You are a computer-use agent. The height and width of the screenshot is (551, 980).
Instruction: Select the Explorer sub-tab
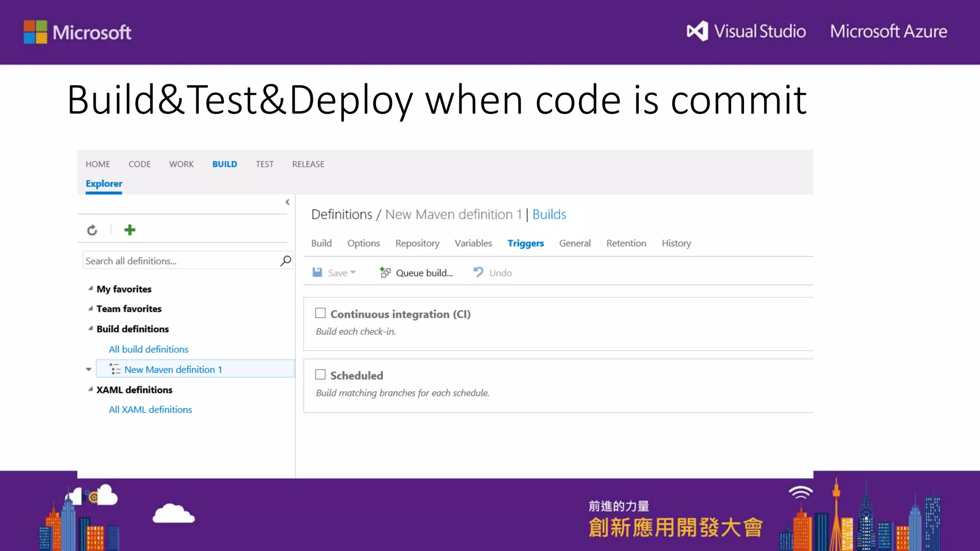[104, 184]
